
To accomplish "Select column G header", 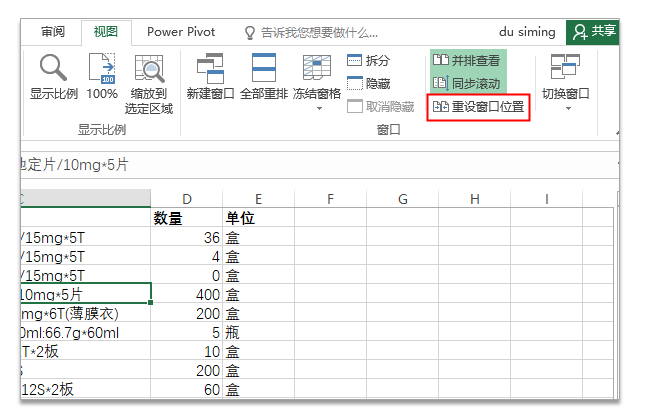I will point(403,199).
